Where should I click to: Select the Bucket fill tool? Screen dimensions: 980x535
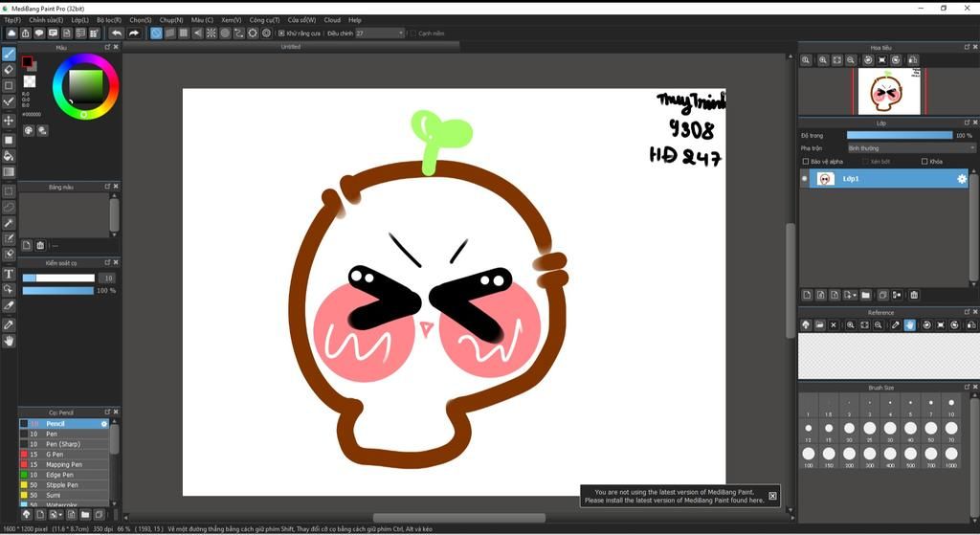click(9, 156)
